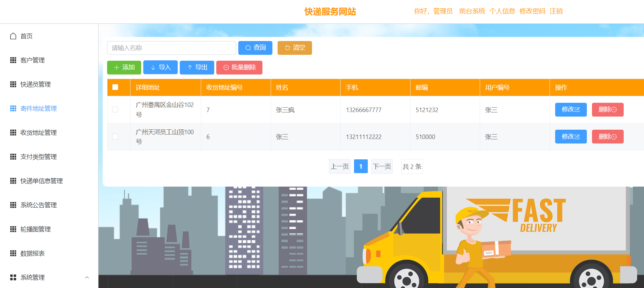Click grid icon next to 数据报表
This screenshot has width=644, height=288.
click(x=13, y=253)
